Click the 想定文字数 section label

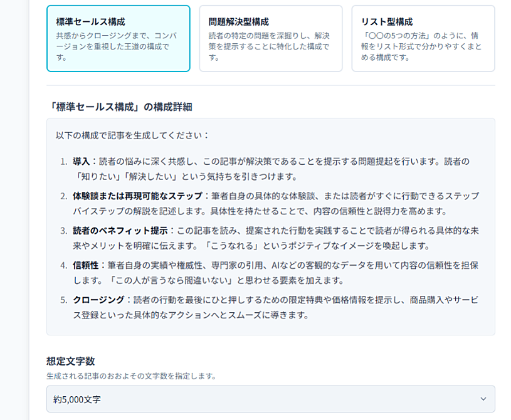71,361
